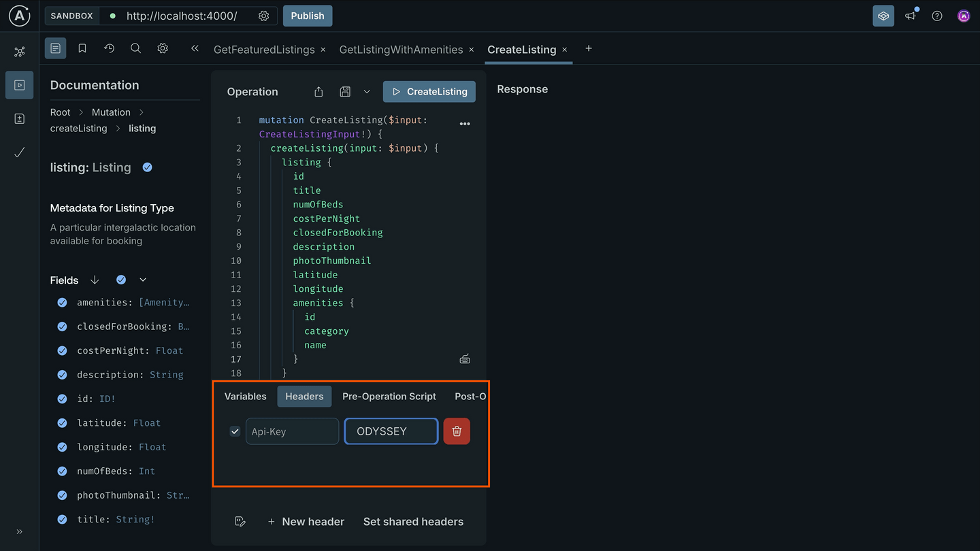Viewport: 980px width, 551px height.
Task: Open the dropdown chevron beside the save icon
Action: 367,91
